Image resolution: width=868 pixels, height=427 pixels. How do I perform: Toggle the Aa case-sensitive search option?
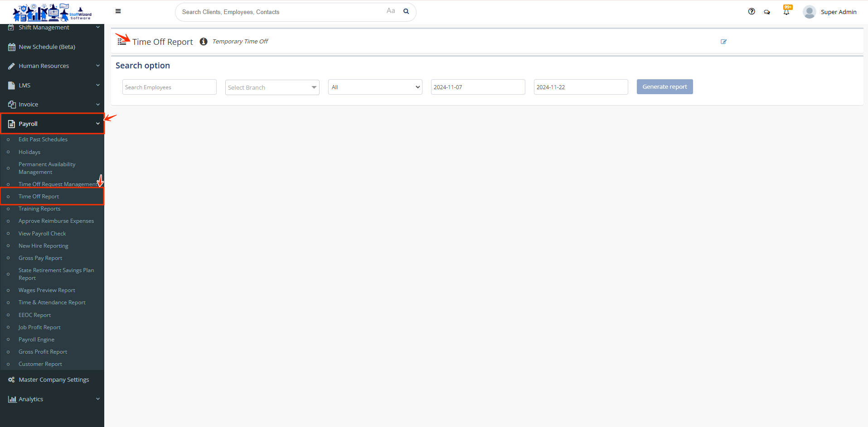[391, 11]
